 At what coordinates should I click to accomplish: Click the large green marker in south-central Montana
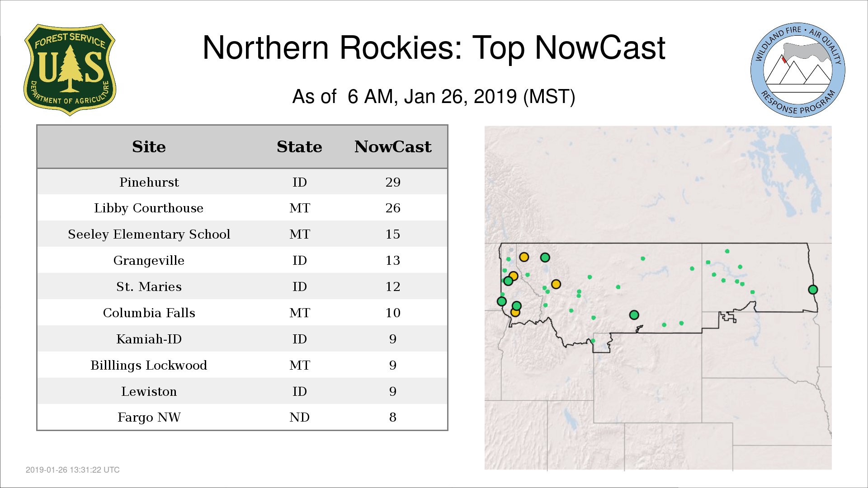point(634,315)
